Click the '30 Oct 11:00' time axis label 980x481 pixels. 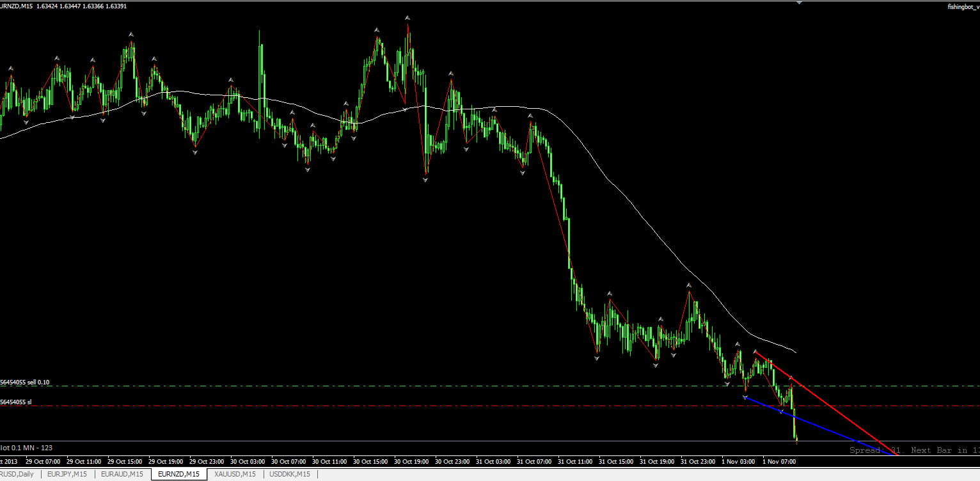pyautogui.click(x=329, y=461)
